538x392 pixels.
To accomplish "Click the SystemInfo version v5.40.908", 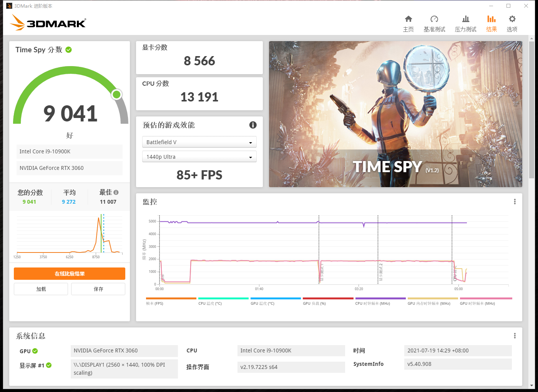I will coord(458,364).
